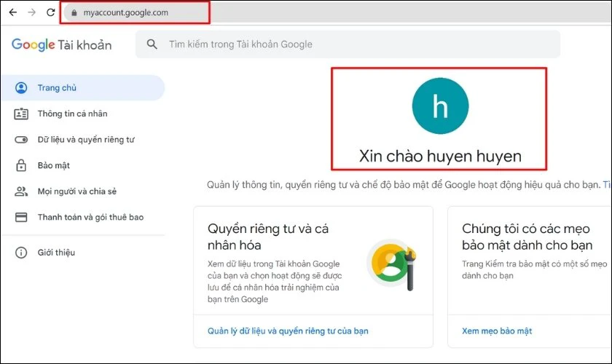Click the teal h profile avatar

(440, 106)
